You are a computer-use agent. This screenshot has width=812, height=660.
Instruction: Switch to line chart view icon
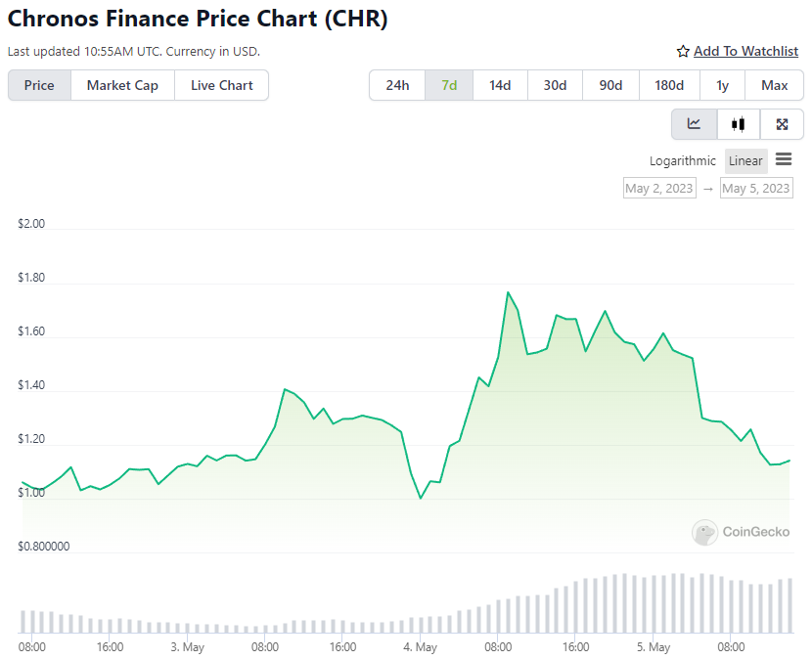pyautogui.click(x=694, y=124)
